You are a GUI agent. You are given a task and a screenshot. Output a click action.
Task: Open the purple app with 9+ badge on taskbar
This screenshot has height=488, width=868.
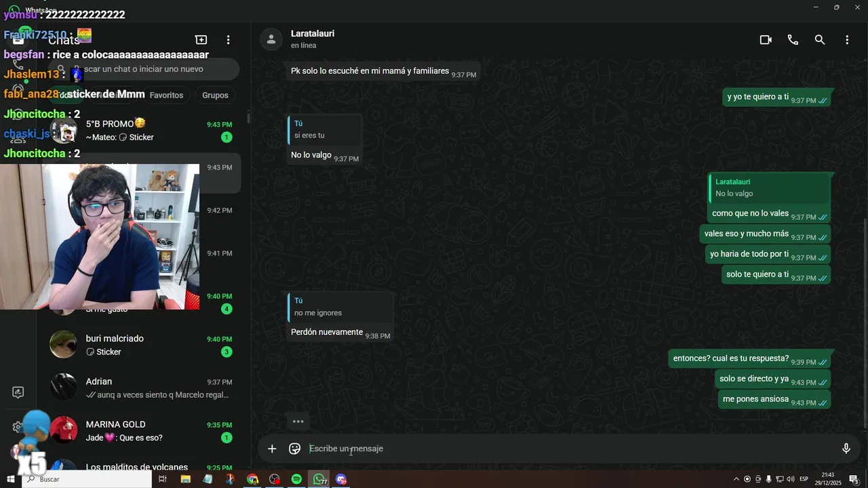pyautogui.click(x=341, y=479)
